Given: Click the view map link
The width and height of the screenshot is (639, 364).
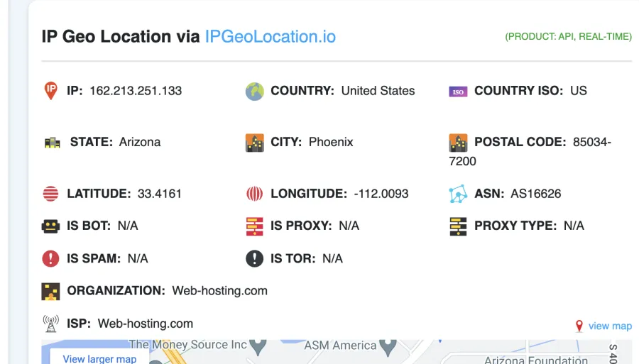Looking at the screenshot, I should pyautogui.click(x=610, y=326).
